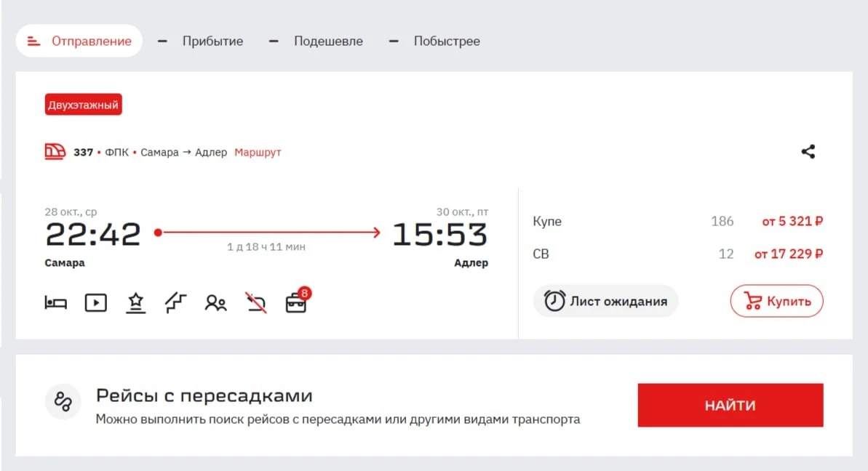Click arrival date 30 окт., пт
Screen dimensions: 868x471
pyautogui.click(x=462, y=212)
